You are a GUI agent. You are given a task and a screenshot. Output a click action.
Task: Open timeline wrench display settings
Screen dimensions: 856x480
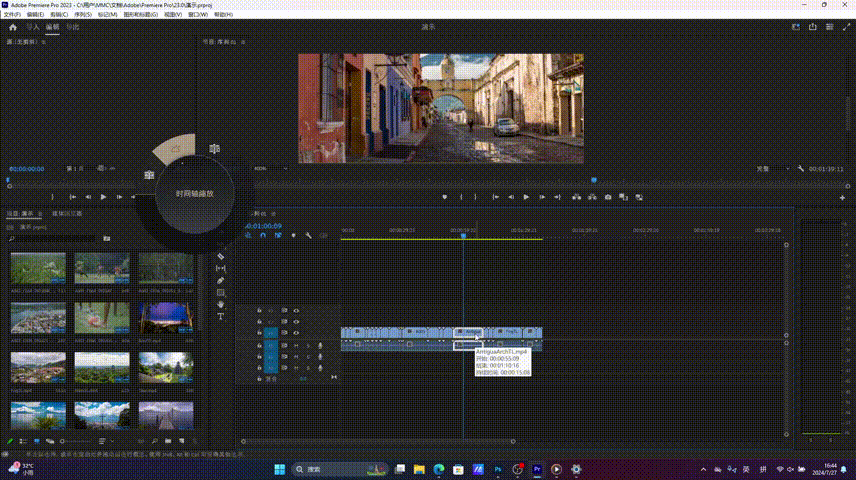point(308,236)
